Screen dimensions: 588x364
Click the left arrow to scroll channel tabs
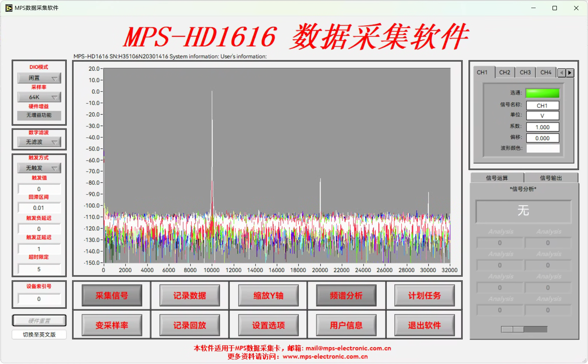(562, 73)
